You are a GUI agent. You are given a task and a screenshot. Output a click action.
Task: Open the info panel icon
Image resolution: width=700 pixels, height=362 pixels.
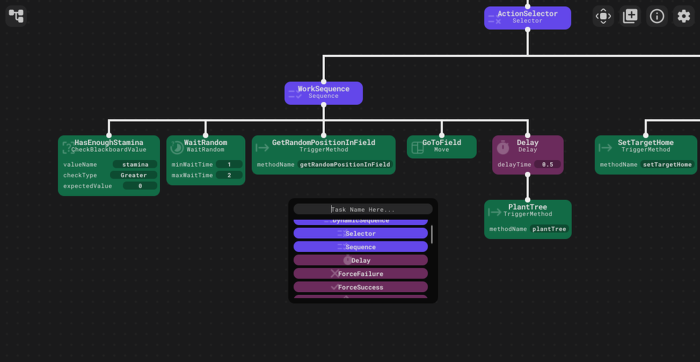pyautogui.click(x=657, y=17)
